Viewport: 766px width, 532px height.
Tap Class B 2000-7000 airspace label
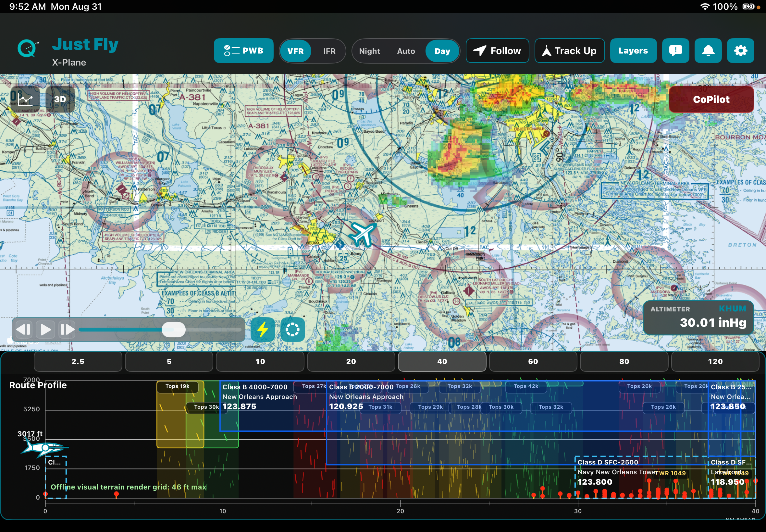coord(361,387)
